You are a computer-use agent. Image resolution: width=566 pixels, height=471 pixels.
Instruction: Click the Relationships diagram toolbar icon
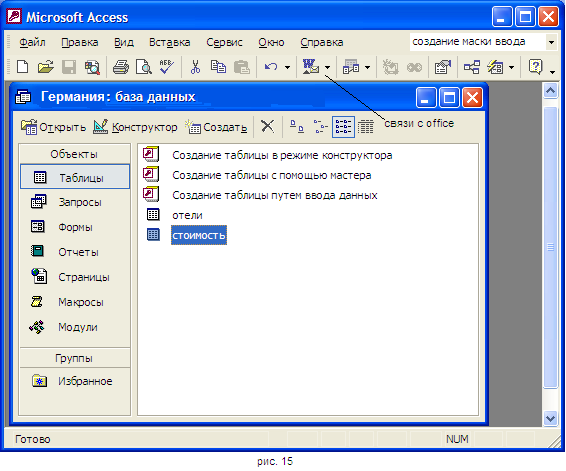pos(472,67)
